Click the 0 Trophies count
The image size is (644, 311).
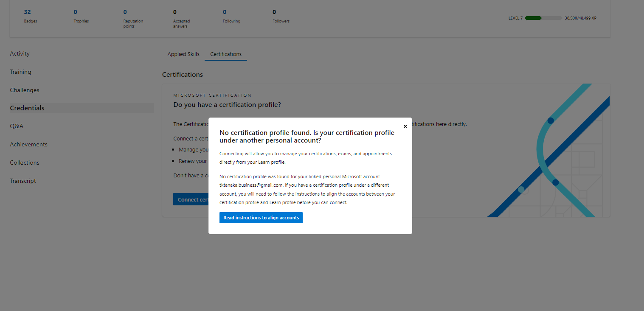click(81, 16)
